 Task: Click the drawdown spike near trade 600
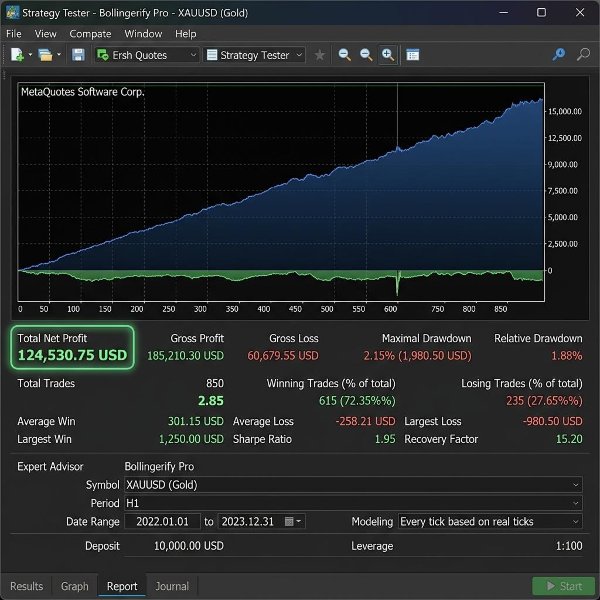(x=397, y=283)
